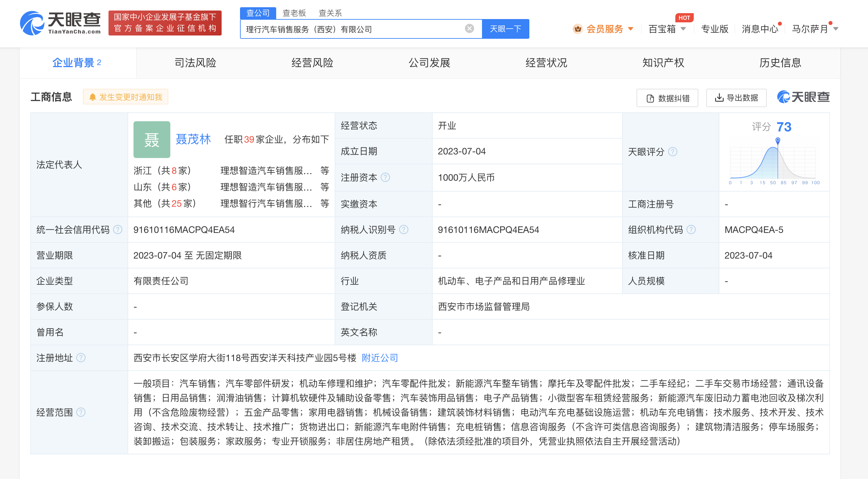Click 有限责任公司 enterprise type value
The width and height of the screenshot is (868, 479).
[x=161, y=281]
